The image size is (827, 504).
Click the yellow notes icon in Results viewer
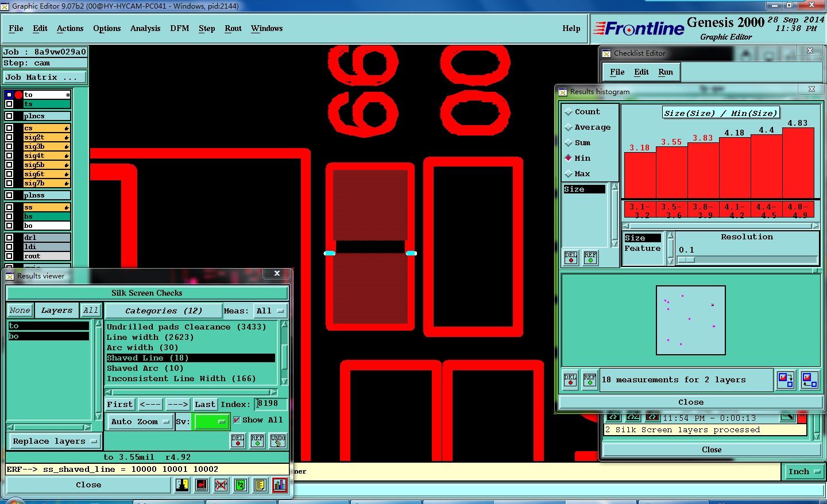pos(260,485)
